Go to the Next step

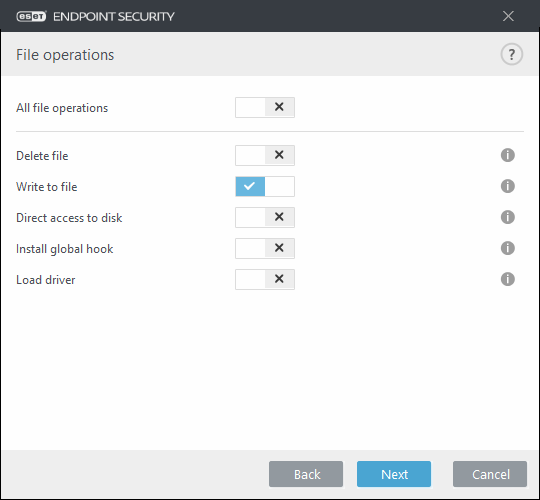394,474
